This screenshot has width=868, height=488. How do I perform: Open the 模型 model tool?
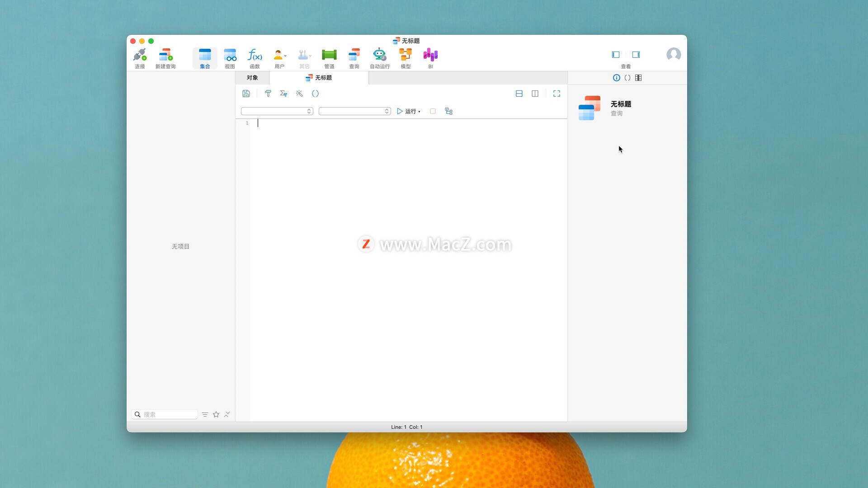[406, 58]
